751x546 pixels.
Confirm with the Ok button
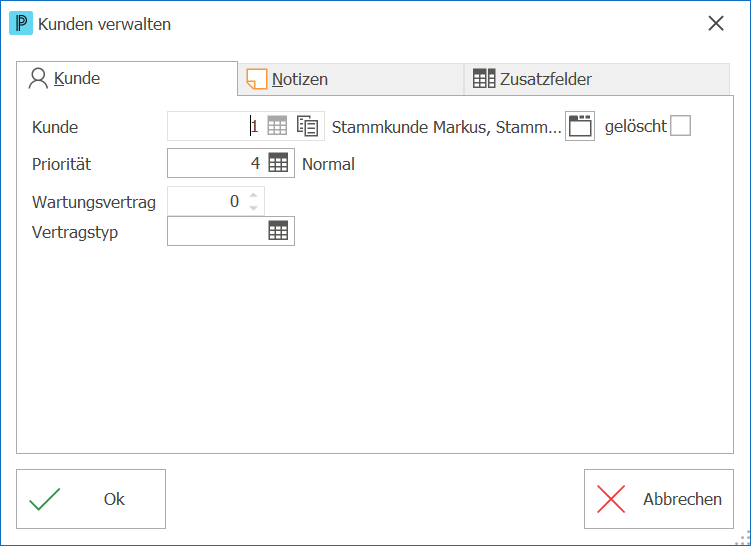click(x=91, y=499)
